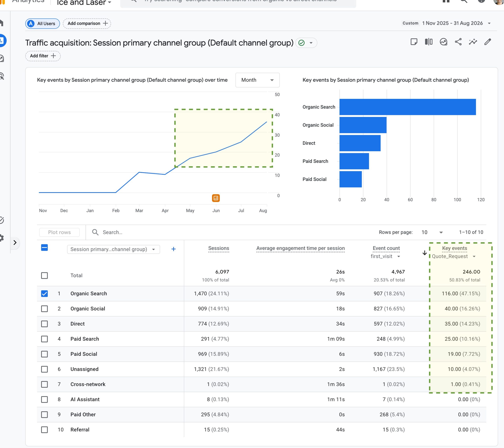Check the Organic Social row checkbox
Viewport: 504px width, 448px height.
(44, 309)
